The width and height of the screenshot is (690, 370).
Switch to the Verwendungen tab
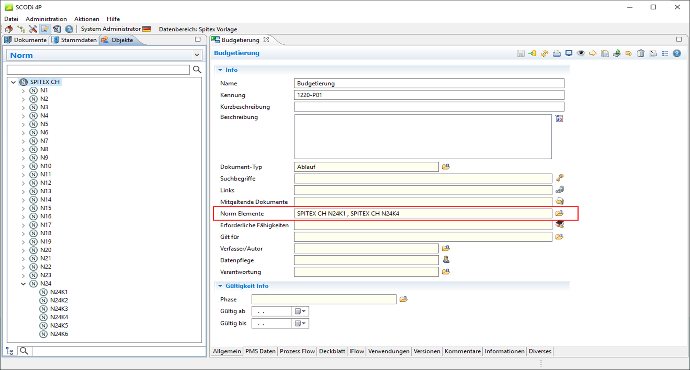tap(389, 351)
